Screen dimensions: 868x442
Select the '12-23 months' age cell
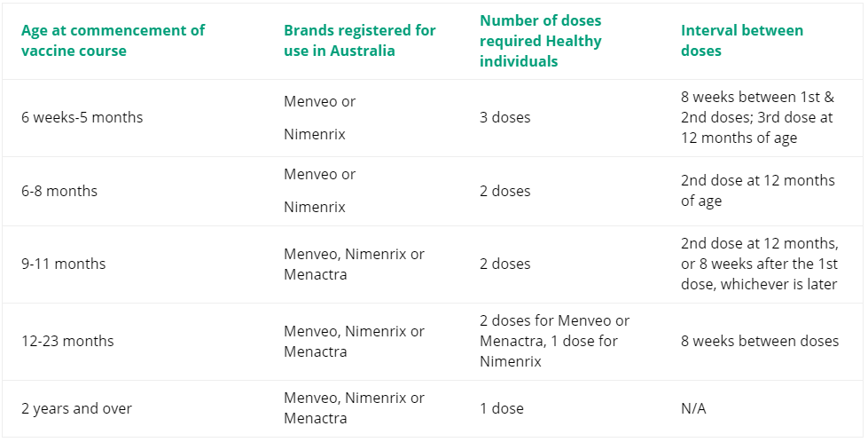[x=67, y=341]
